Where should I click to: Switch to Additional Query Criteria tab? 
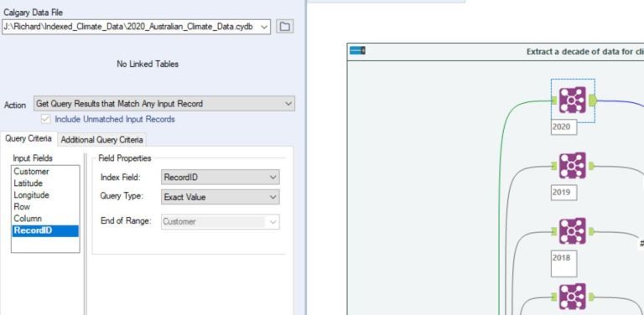pyautogui.click(x=101, y=140)
